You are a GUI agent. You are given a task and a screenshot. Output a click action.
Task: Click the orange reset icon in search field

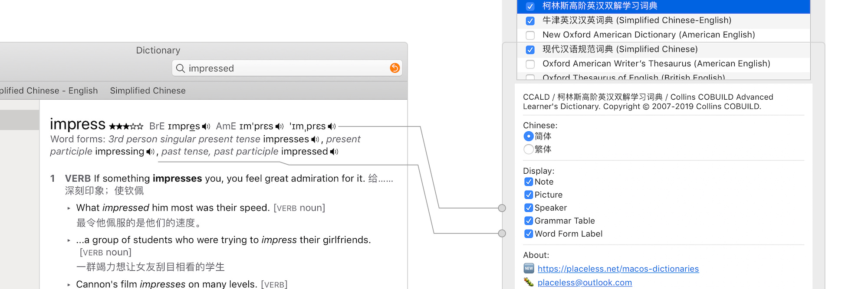pyautogui.click(x=395, y=68)
